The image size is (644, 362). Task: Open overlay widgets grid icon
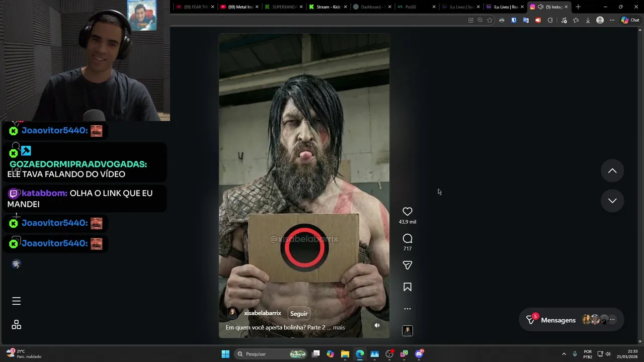click(16, 325)
